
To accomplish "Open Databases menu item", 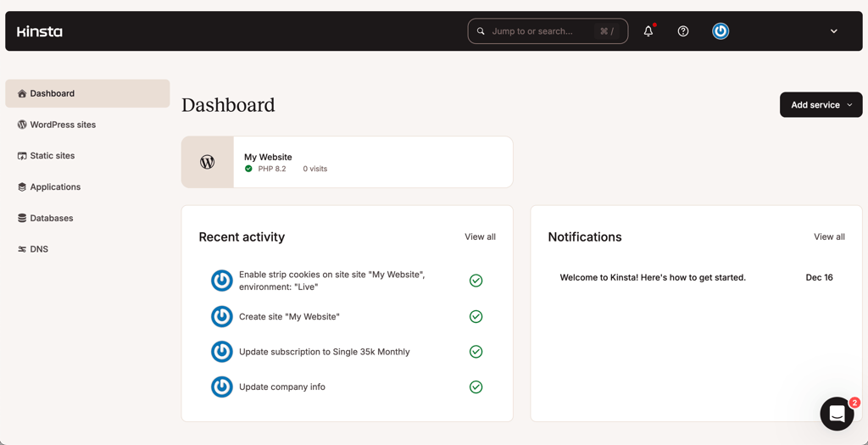I will click(87, 218).
